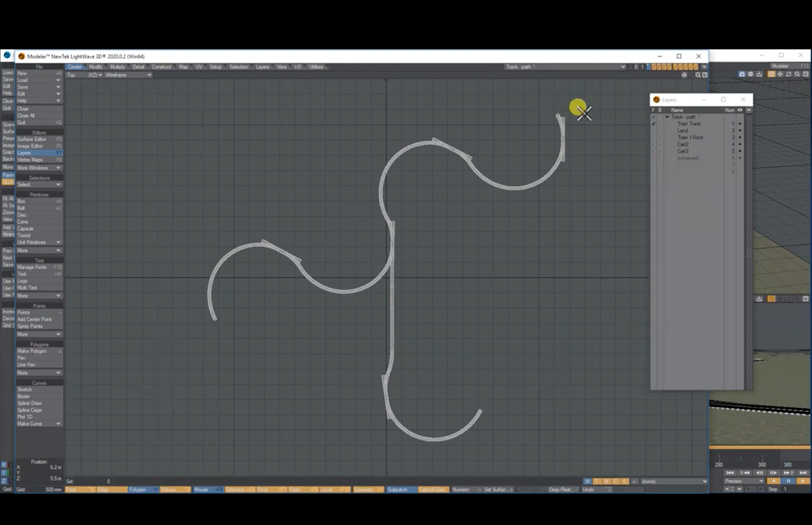This screenshot has width=812, height=525.
Task: Click the maximize viewport icon in Modeler
Action: (705, 75)
